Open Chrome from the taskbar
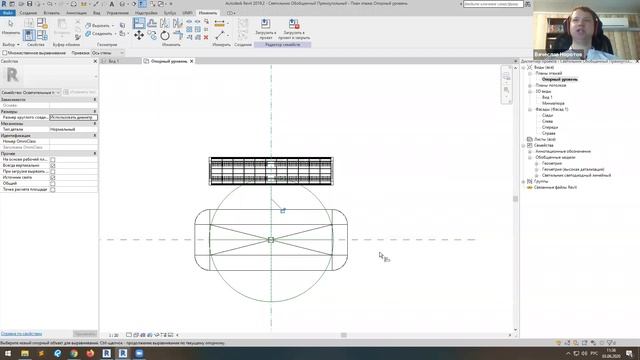Image resolution: width=640 pixels, height=360 pixels. pos(74,353)
